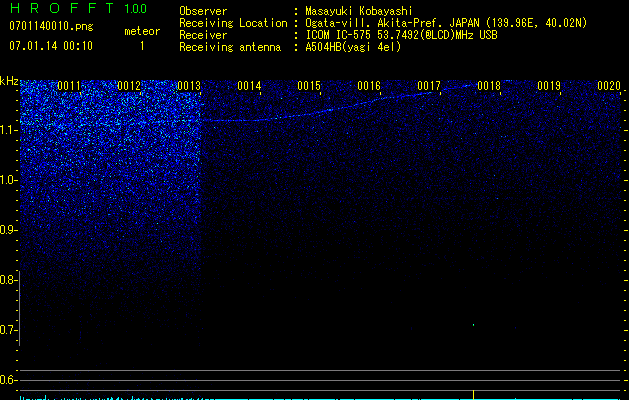This screenshot has height=400, width=629.
Task: Click the 0.8 kHz axis label
Action: coord(7,280)
